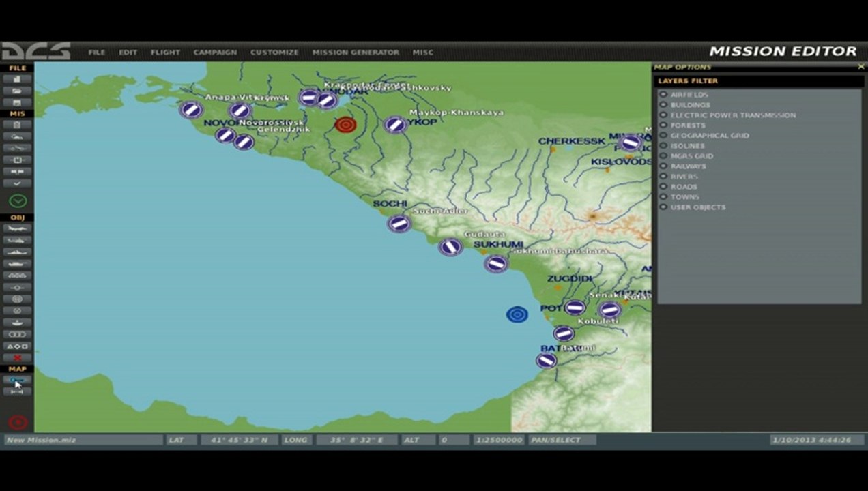Open the MISC menu
This screenshot has height=491, width=868.
click(x=422, y=53)
